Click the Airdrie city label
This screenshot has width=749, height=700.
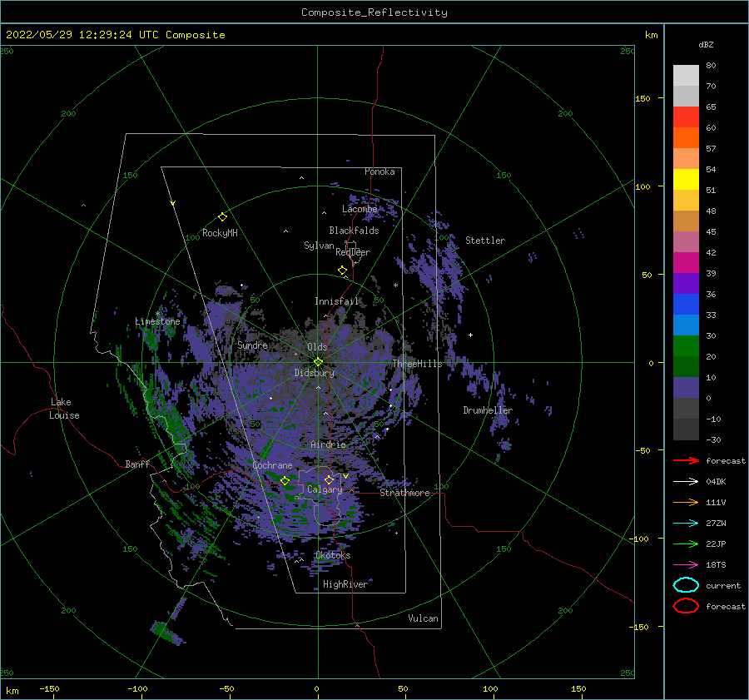(x=328, y=444)
